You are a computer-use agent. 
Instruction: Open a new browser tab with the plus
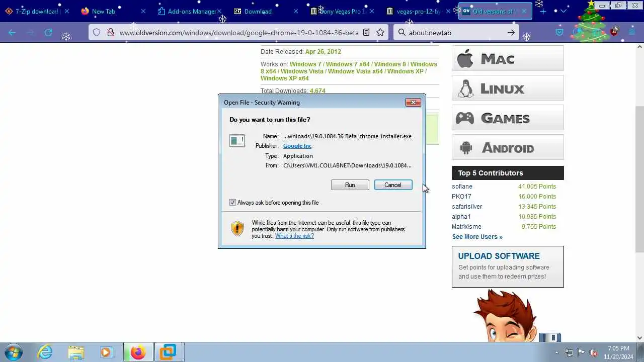coord(543,11)
